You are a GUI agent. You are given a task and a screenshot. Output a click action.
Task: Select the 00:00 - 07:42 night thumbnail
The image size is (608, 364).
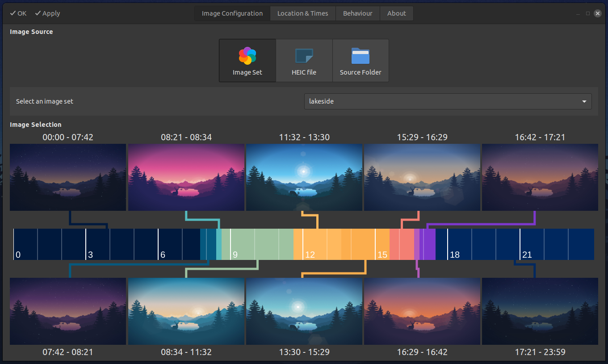coord(68,177)
